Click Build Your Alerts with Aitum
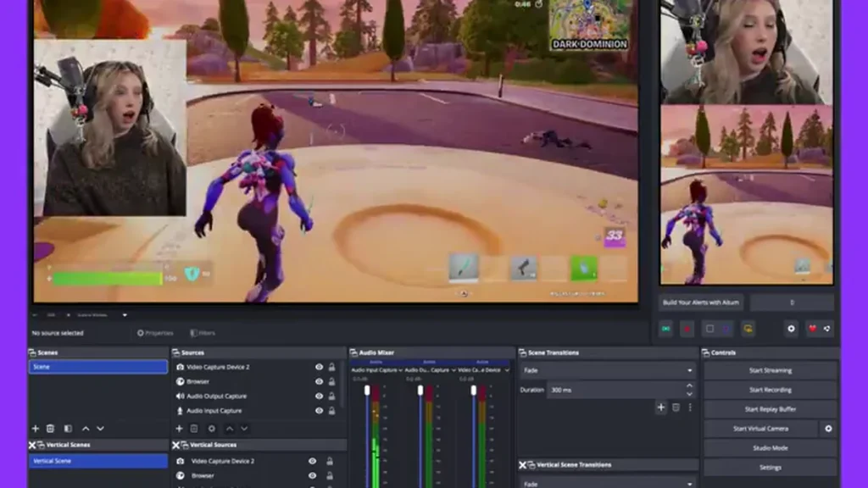The image size is (868, 488). [701, 302]
